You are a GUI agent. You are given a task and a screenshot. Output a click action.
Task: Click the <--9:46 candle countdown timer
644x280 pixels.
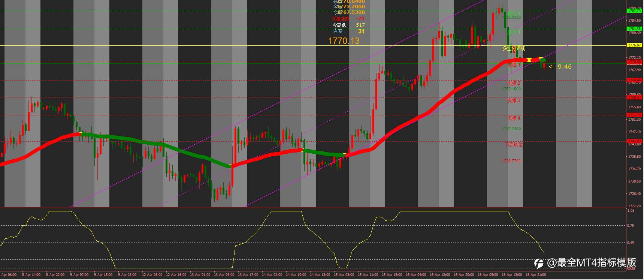pyautogui.click(x=560, y=67)
